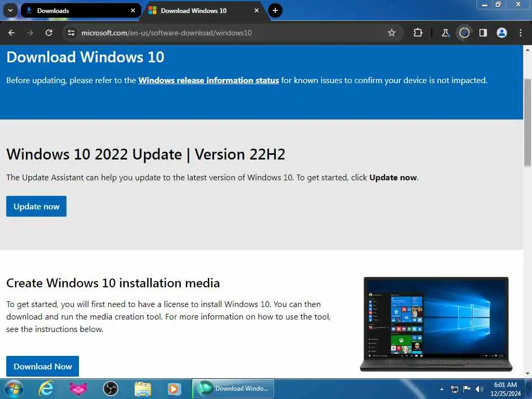Open OBS Studio from taskbar
Screen dimensions: 532x399
[110, 389]
